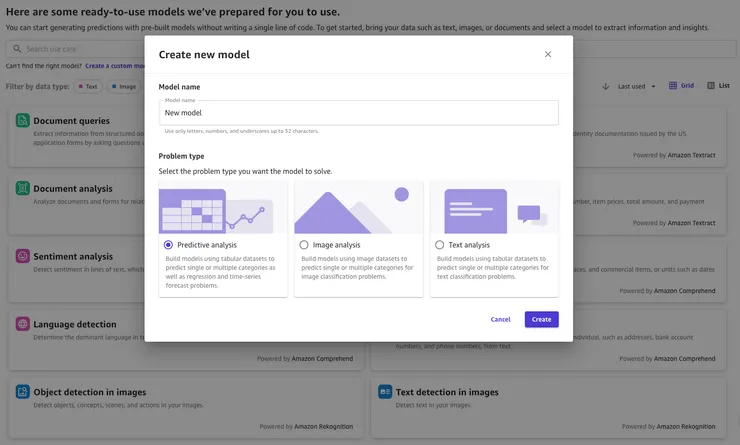Select the Text analysis radio button
This screenshot has width=740, height=445.
(440, 245)
